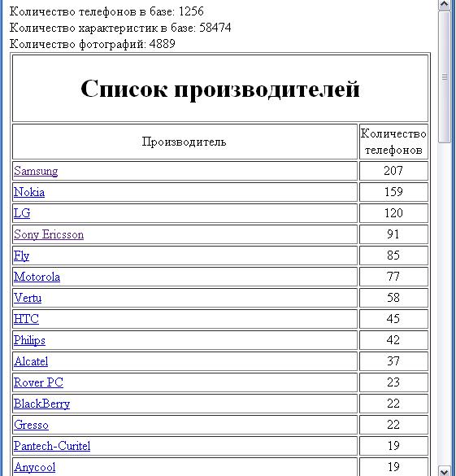Open the Samsung manufacturer link
456x476 pixels.
point(36,171)
